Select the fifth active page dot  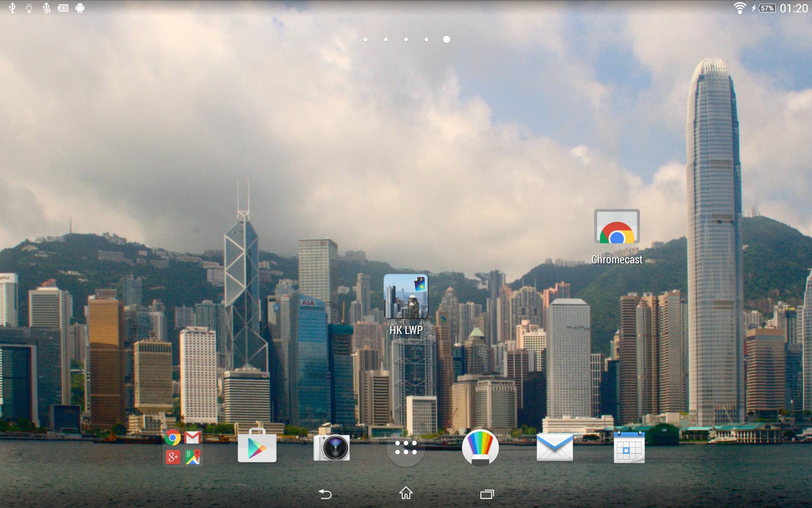click(447, 39)
